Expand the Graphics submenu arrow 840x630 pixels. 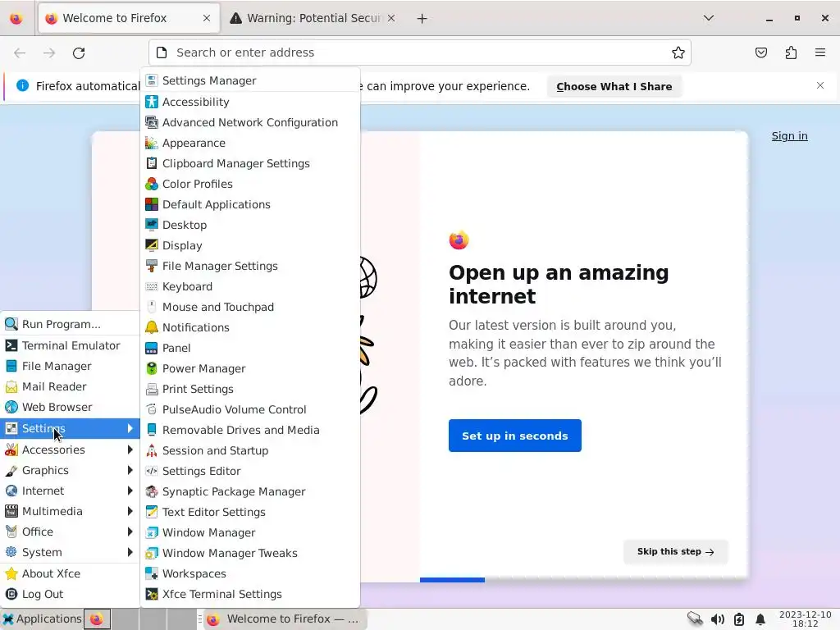pos(130,470)
